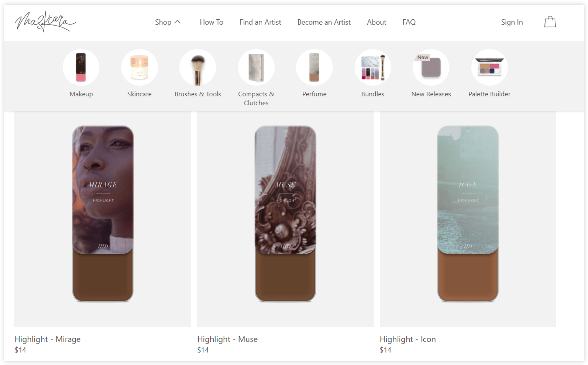
Task: Go to Find an Artist
Action: coord(260,22)
